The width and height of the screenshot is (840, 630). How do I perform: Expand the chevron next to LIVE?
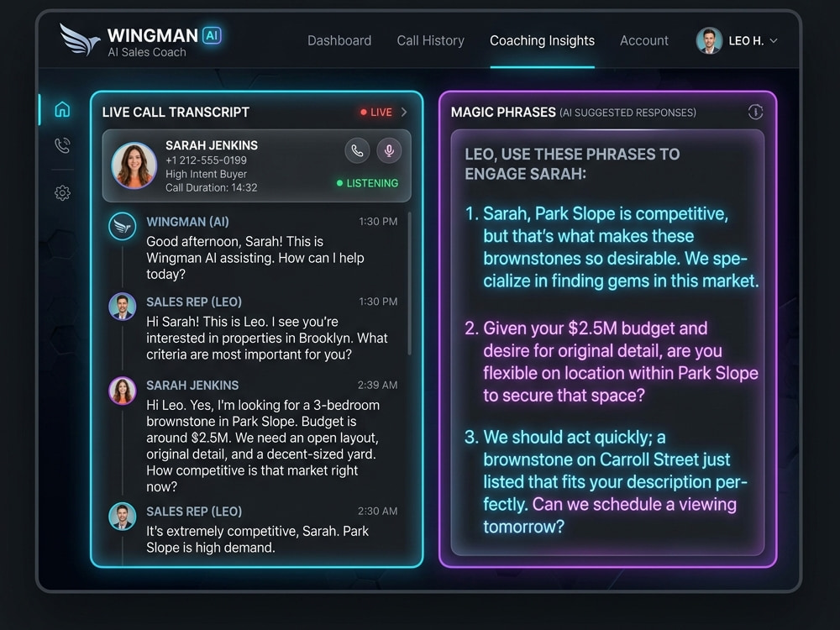coord(404,112)
